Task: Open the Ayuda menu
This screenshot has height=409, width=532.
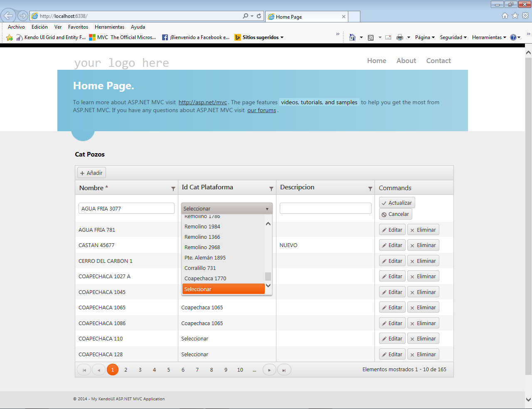Action: click(x=138, y=27)
